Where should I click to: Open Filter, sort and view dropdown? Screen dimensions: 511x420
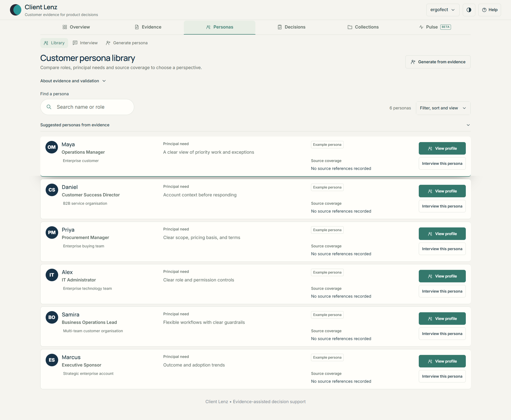click(x=443, y=108)
